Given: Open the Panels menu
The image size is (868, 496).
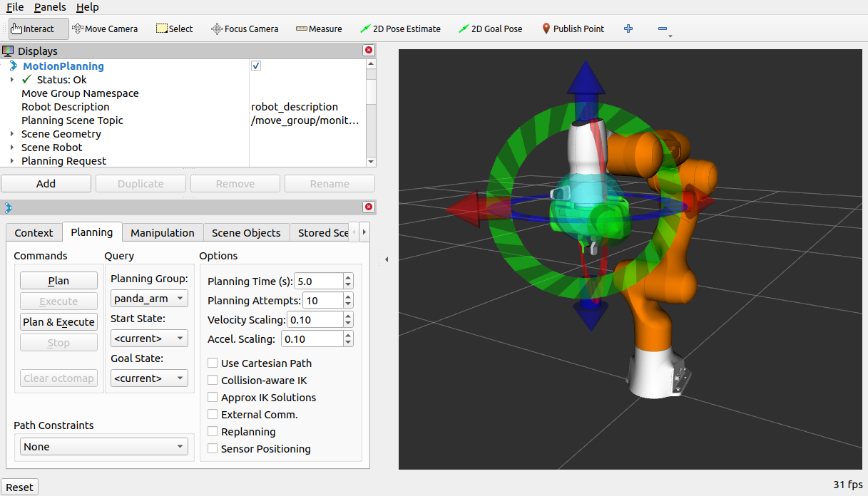Looking at the screenshot, I should [48, 7].
